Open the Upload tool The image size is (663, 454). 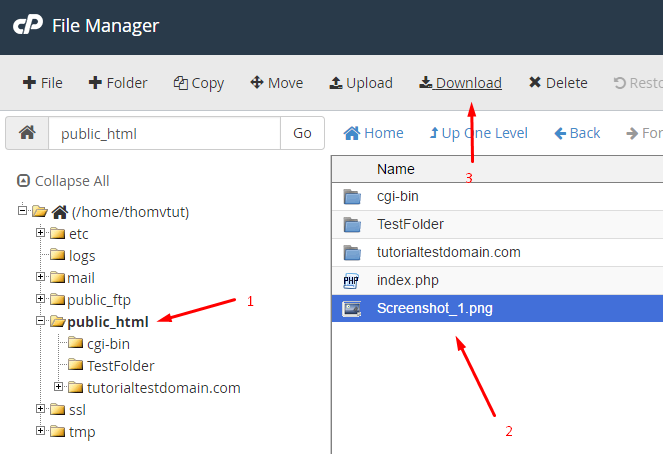point(361,83)
